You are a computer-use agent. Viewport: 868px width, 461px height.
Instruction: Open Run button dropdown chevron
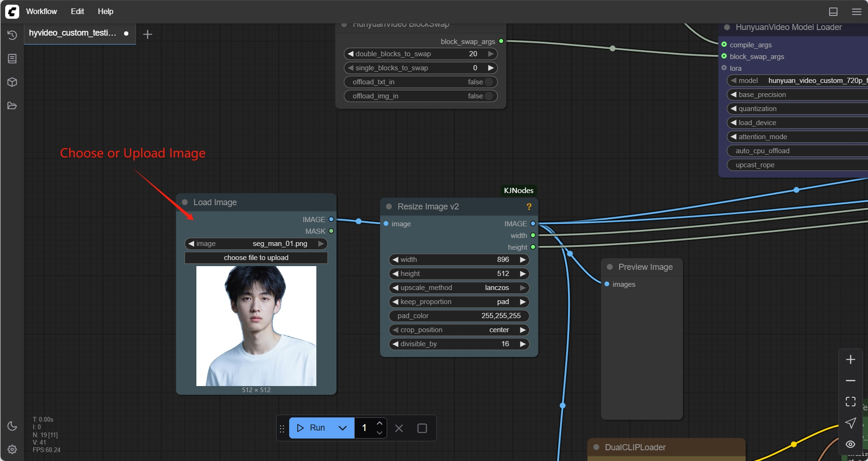(x=343, y=428)
